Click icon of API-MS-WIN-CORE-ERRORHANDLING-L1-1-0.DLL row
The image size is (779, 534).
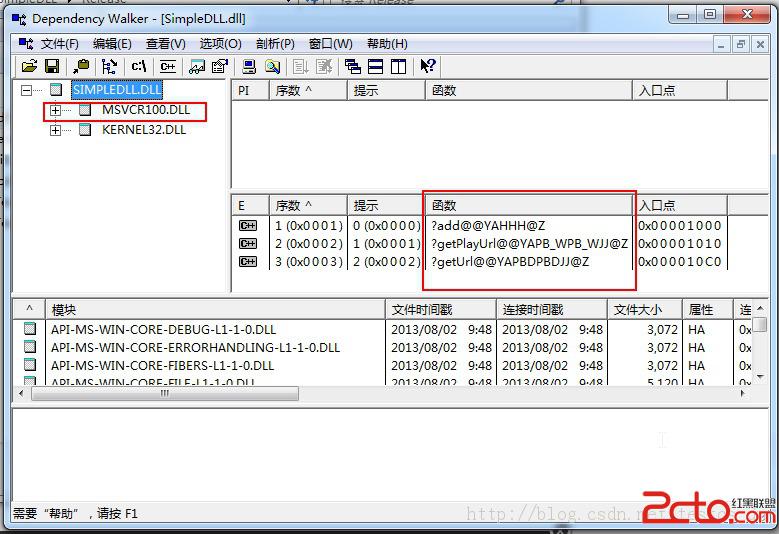(30, 347)
